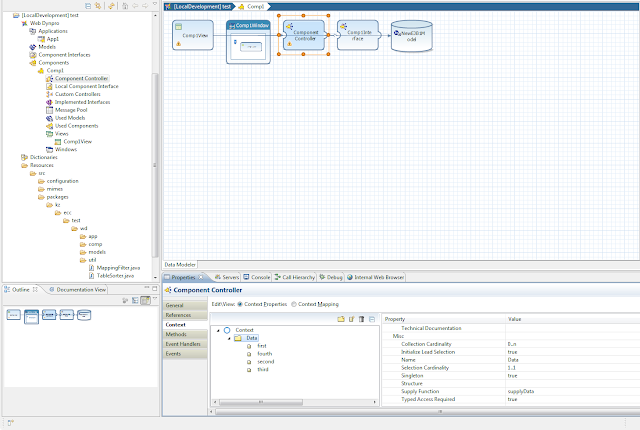The image size is (640, 430).
Task: Collapse the Data node in context tree
Action: 229,338
